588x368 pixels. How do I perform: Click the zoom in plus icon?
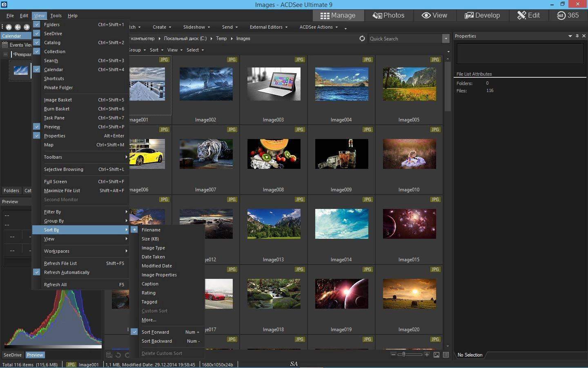[x=427, y=355]
